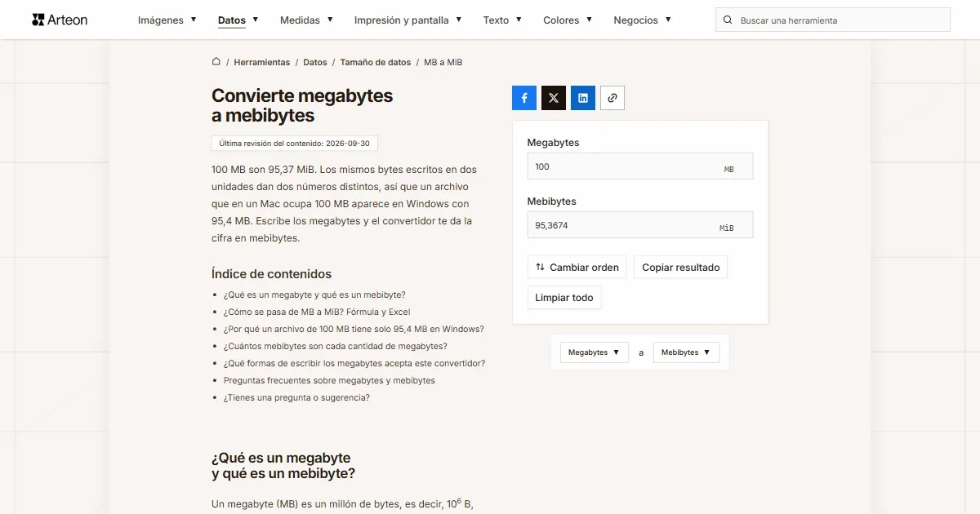Share the page on Facebook

point(524,98)
